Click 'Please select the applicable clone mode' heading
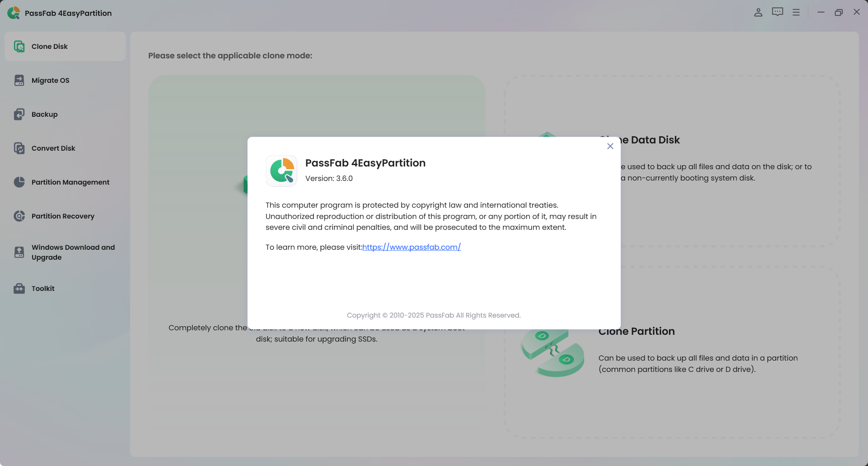 (x=230, y=56)
